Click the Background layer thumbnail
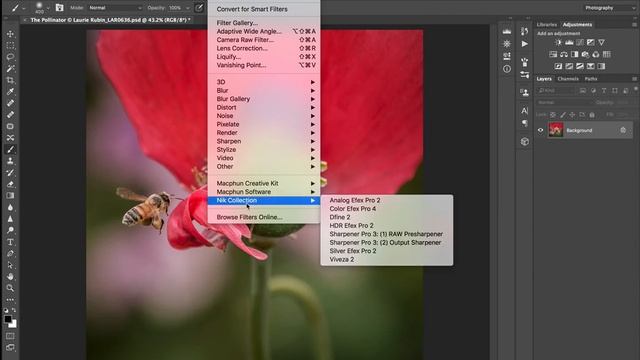Screen dimensions: 640x360 tap(556, 130)
